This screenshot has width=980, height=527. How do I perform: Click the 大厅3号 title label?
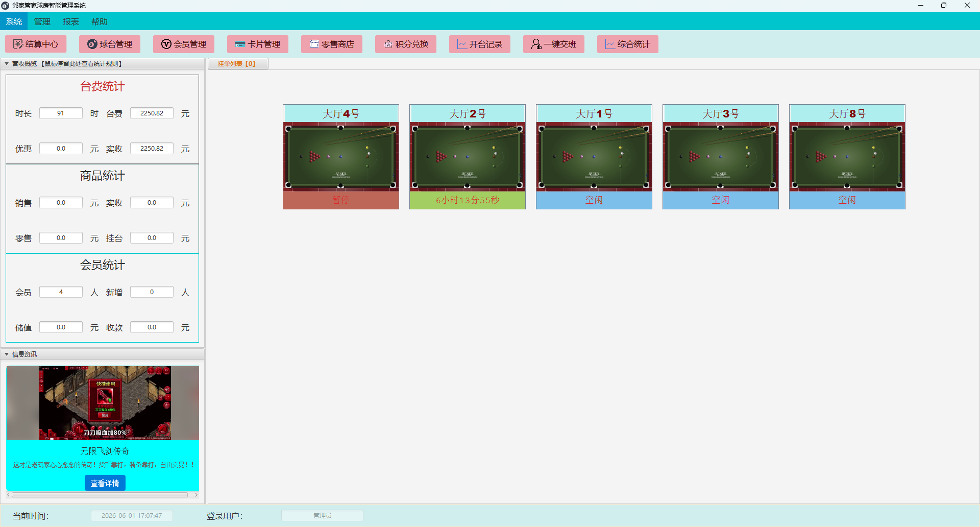721,114
